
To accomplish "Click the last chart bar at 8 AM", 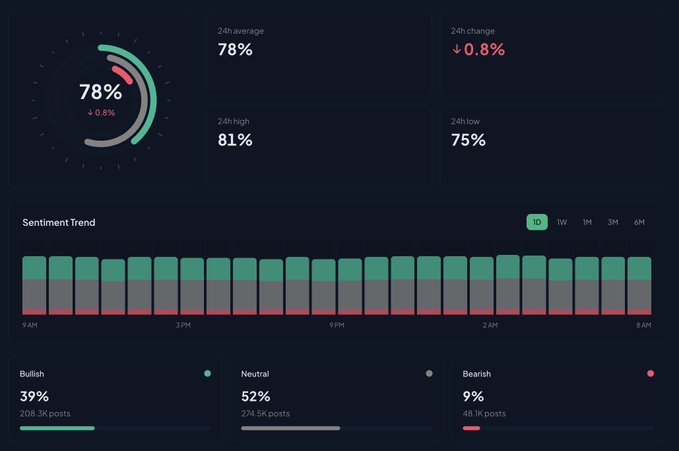I will pyautogui.click(x=639, y=286).
